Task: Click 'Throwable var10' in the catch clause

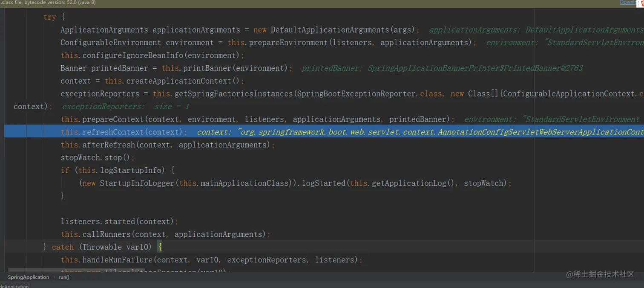Action: pos(115,247)
